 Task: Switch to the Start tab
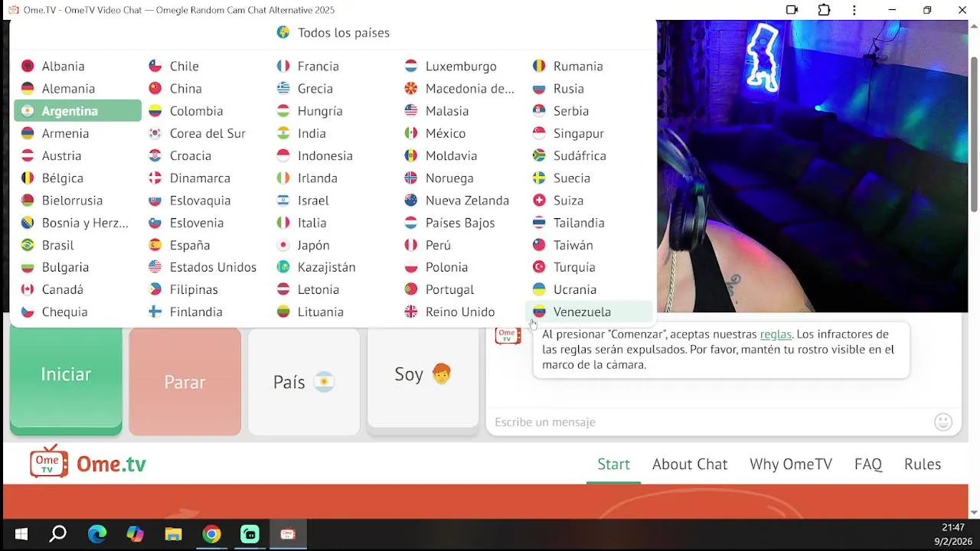pyautogui.click(x=613, y=464)
